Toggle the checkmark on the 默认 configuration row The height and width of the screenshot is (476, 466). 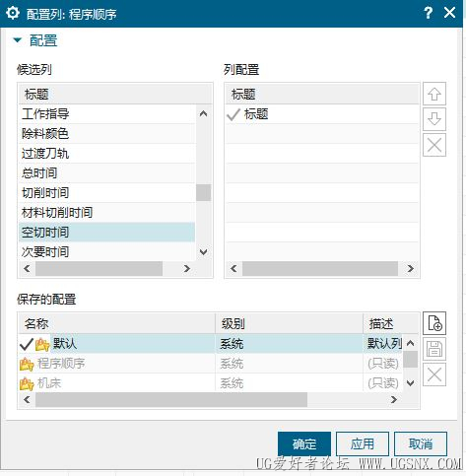pyautogui.click(x=27, y=344)
